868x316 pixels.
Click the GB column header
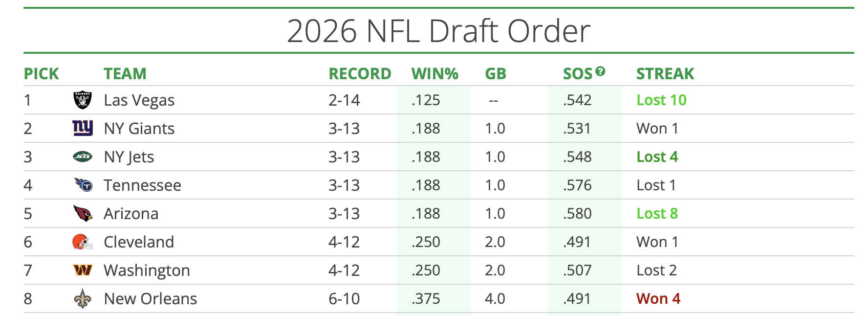click(x=495, y=74)
